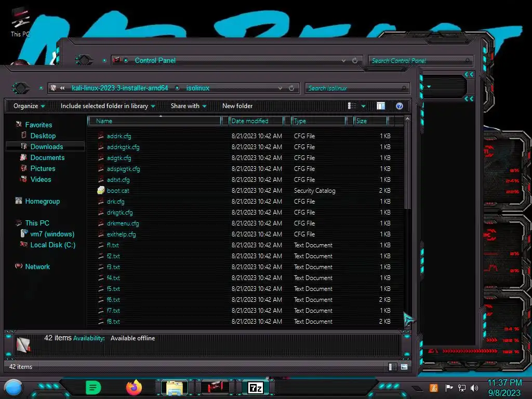Open the This PC desktop icon
The width and height of the screenshot is (532, 399).
[x=20, y=22]
